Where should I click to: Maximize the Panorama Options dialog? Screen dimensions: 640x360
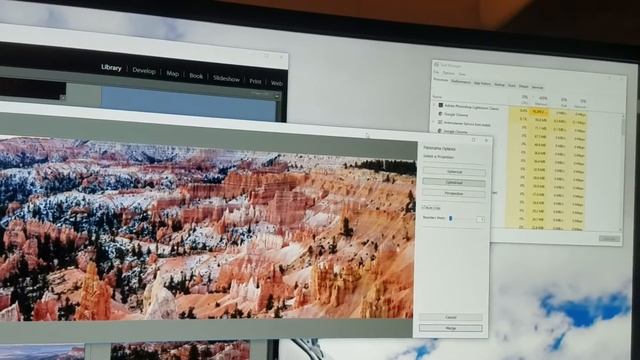click(474, 140)
